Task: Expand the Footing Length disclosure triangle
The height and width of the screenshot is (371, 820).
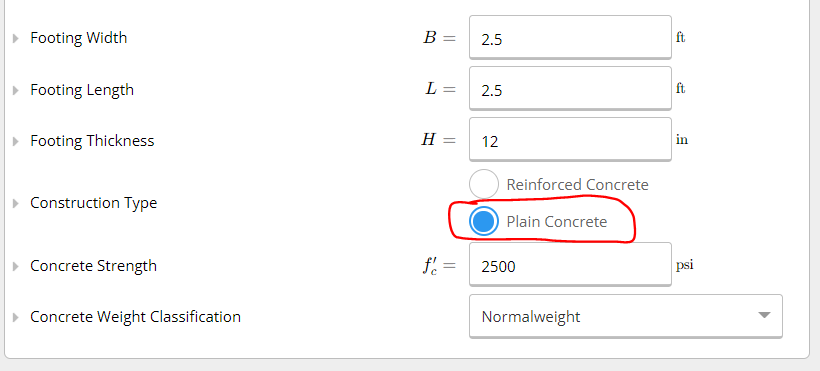Action: click(16, 90)
